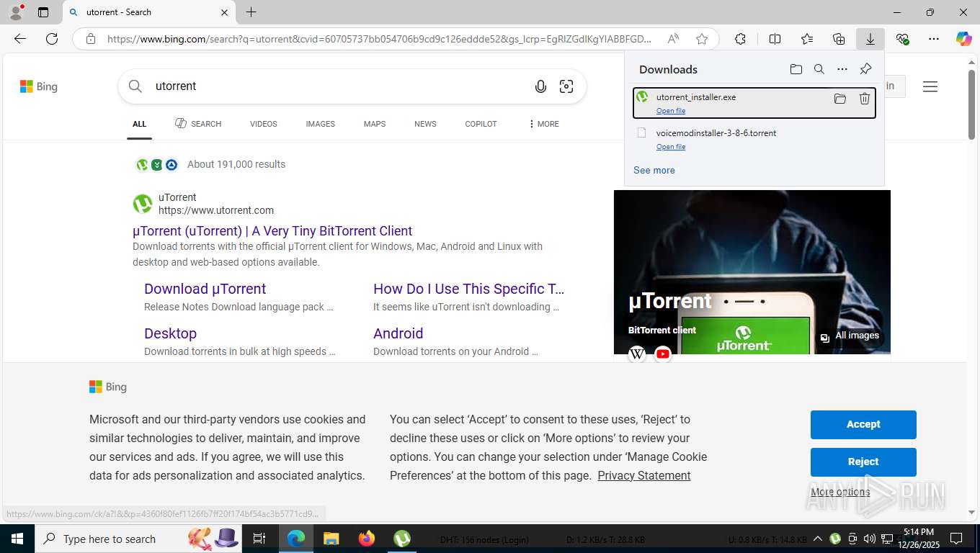
Task: Open file link for voicemodinstaller torrent
Action: point(671,147)
